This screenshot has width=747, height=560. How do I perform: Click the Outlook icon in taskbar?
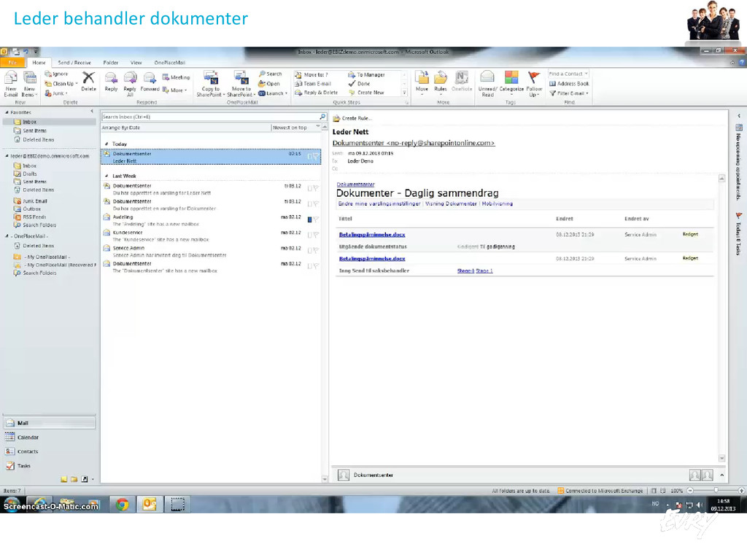(150, 505)
